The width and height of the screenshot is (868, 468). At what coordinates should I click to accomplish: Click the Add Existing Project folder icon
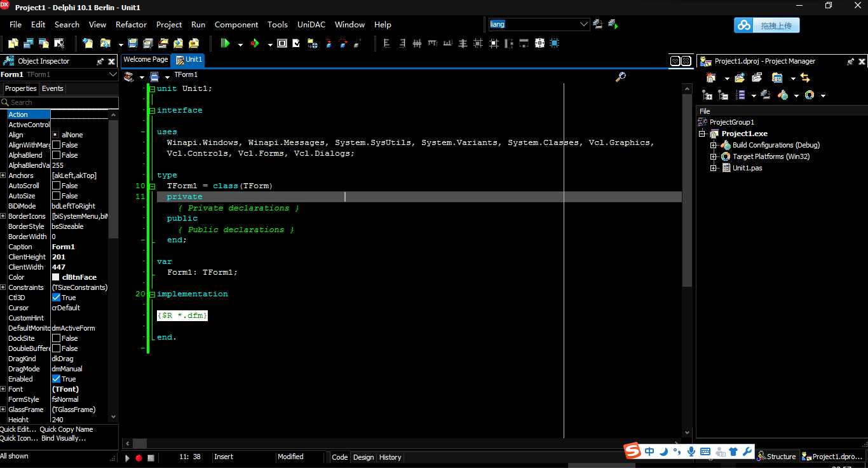click(x=740, y=78)
